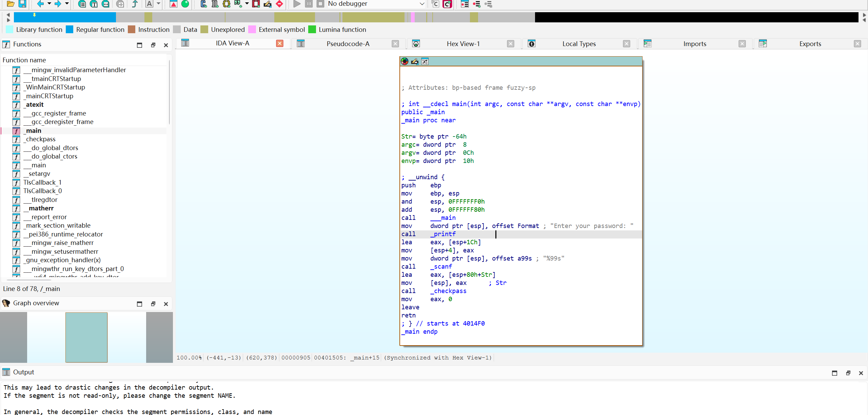Screen dimensions: 868x415
Task: Open the back arrow history dropdown
Action: pos(49,4)
